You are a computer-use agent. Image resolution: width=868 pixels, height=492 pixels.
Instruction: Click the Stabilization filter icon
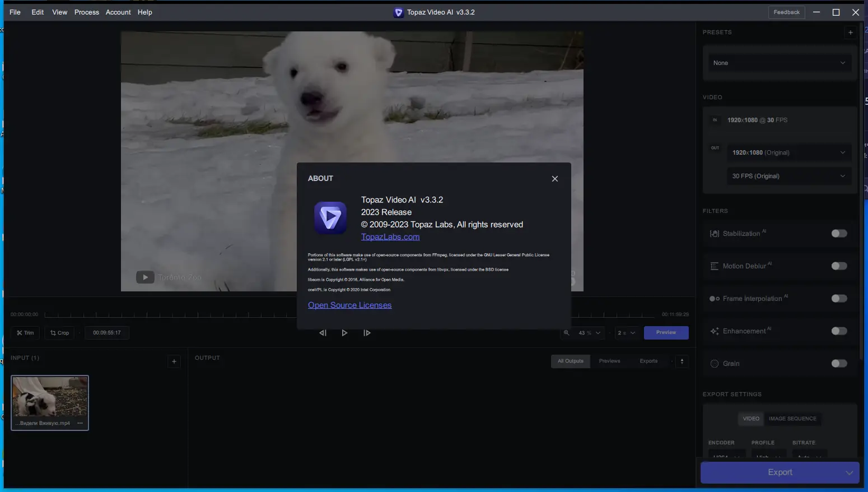[x=715, y=234]
